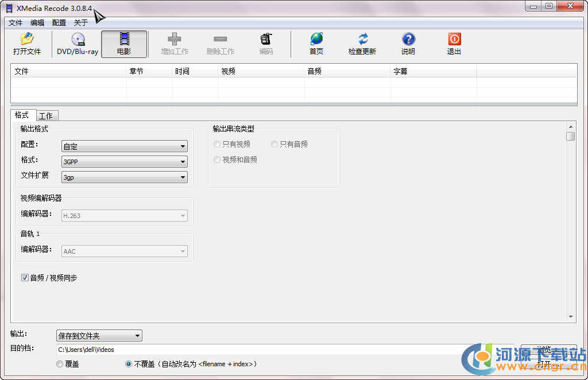Select the 电影 film toolbar icon

(124, 39)
